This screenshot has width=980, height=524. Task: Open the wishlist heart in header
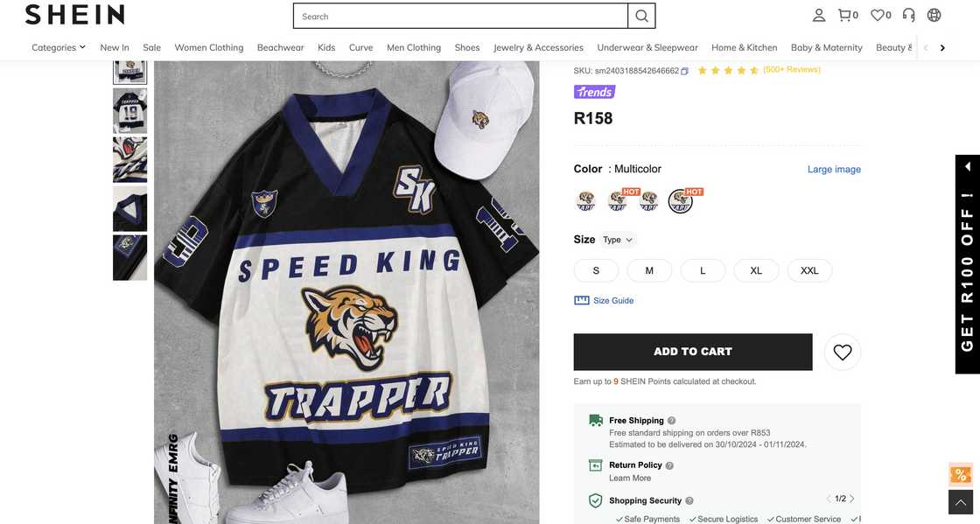coord(878,15)
